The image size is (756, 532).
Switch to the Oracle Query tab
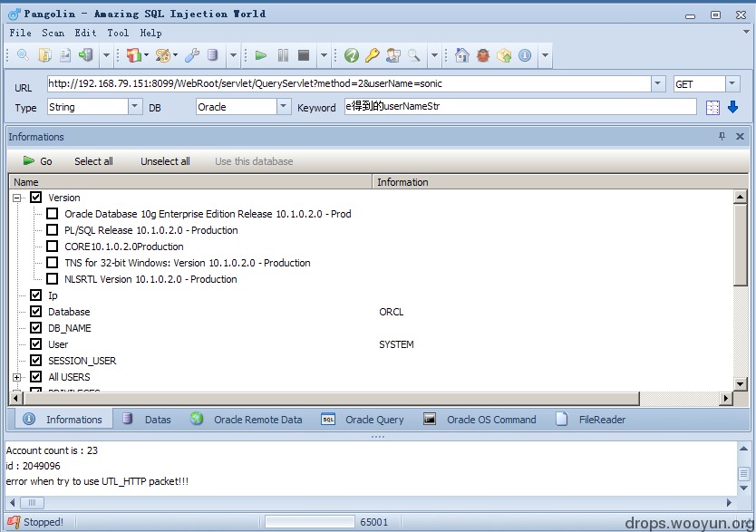363,420
